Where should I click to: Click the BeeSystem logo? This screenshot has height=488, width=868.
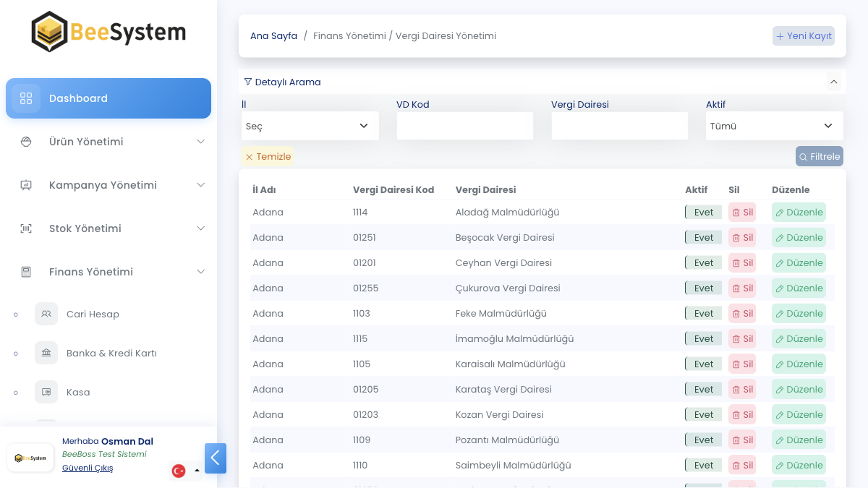pos(109,33)
